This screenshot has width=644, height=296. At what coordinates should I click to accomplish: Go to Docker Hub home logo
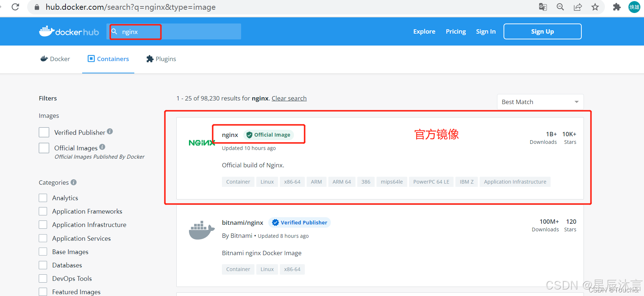tap(69, 32)
